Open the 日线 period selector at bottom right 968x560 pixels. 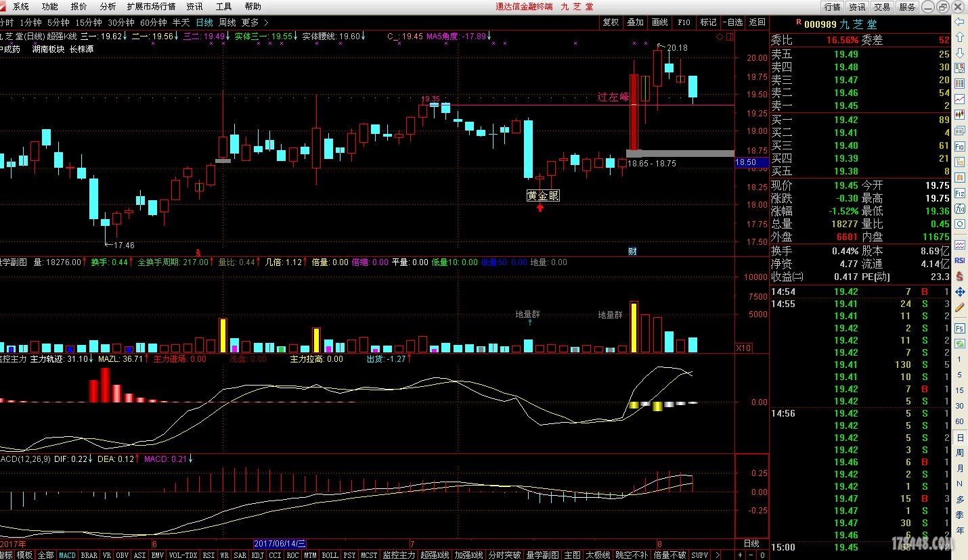[751, 544]
